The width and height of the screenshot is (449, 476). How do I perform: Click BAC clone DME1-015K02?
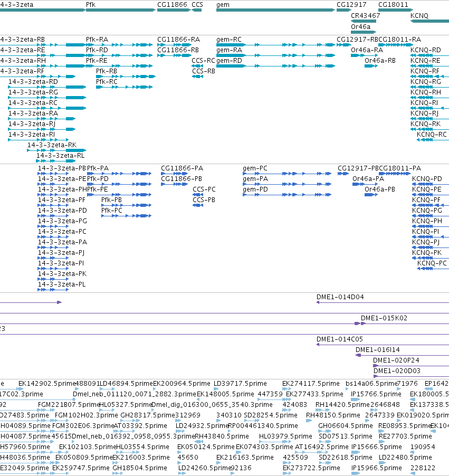(x=384, y=318)
